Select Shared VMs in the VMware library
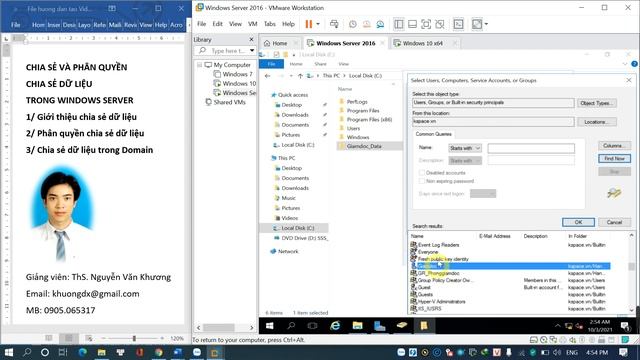Image resolution: width=640 pixels, height=360 pixels. pos(229,102)
